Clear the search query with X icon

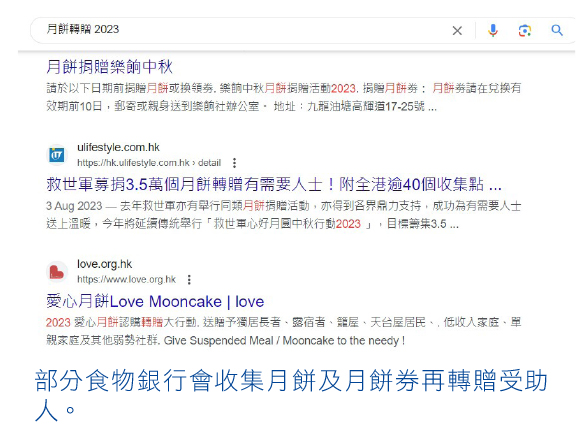pyautogui.click(x=457, y=30)
